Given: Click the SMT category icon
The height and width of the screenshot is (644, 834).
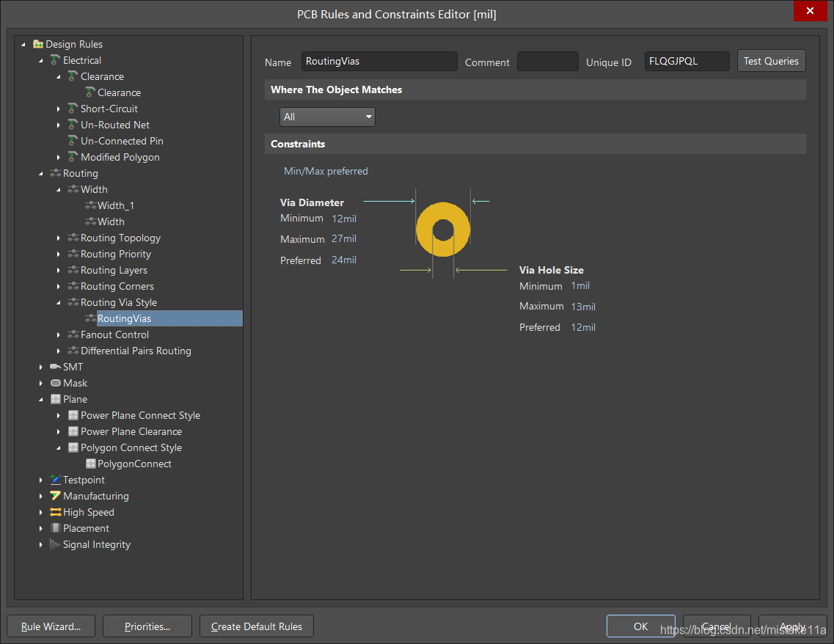Looking at the screenshot, I should click(56, 367).
